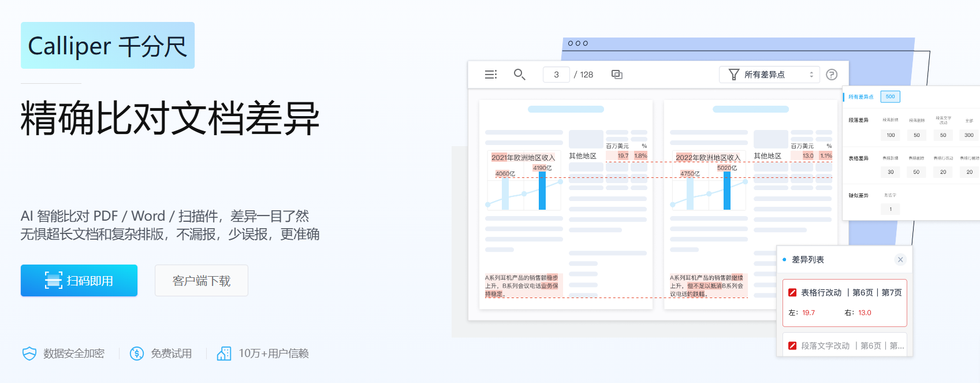Click the 100 count under 段落新增
This screenshot has width=980, height=383.
890,135
